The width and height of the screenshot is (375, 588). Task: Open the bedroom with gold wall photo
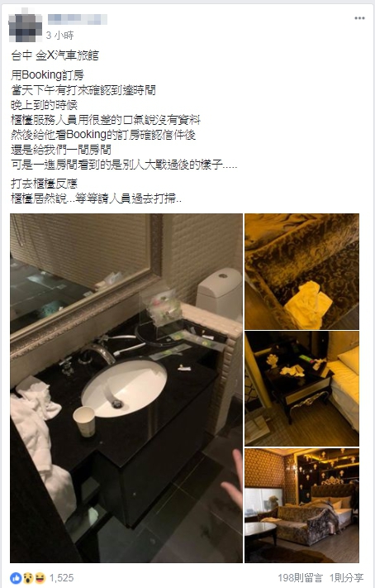pos(302,505)
